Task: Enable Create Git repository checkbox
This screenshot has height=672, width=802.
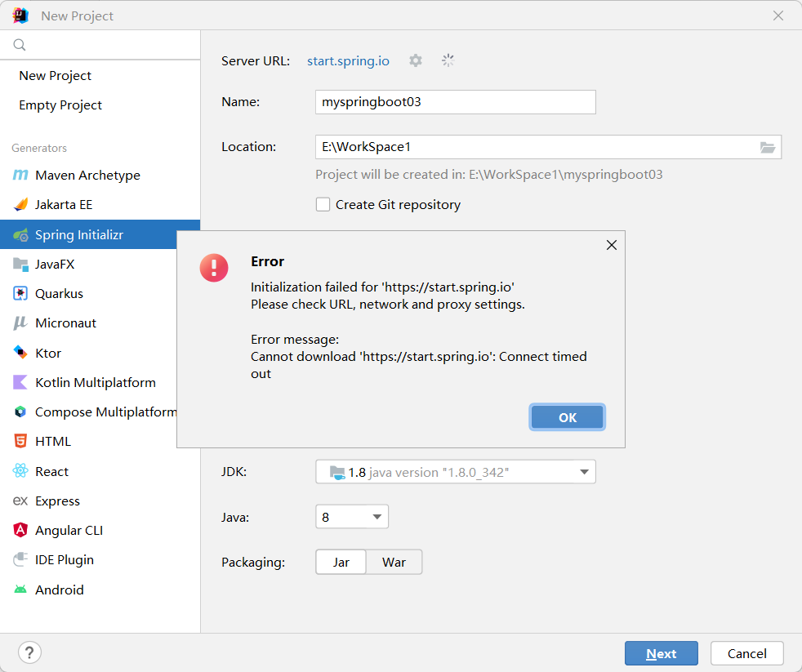Action: pos(323,205)
